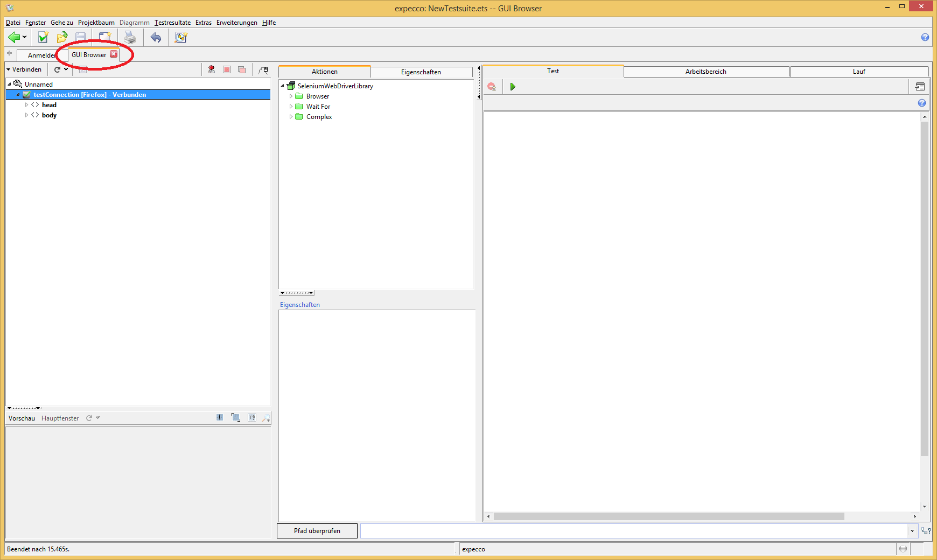Click the magnifier icon in the Vorschau bar
Screen dimensions: 937x560
(x=266, y=418)
